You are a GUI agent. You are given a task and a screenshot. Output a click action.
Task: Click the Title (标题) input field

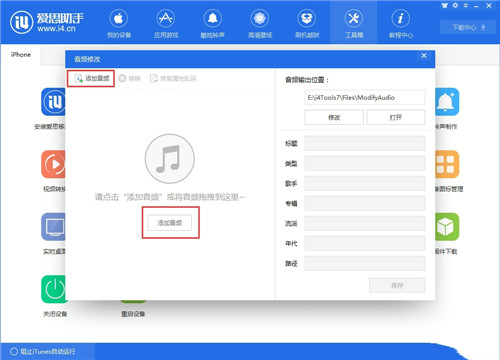pos(365,143)
